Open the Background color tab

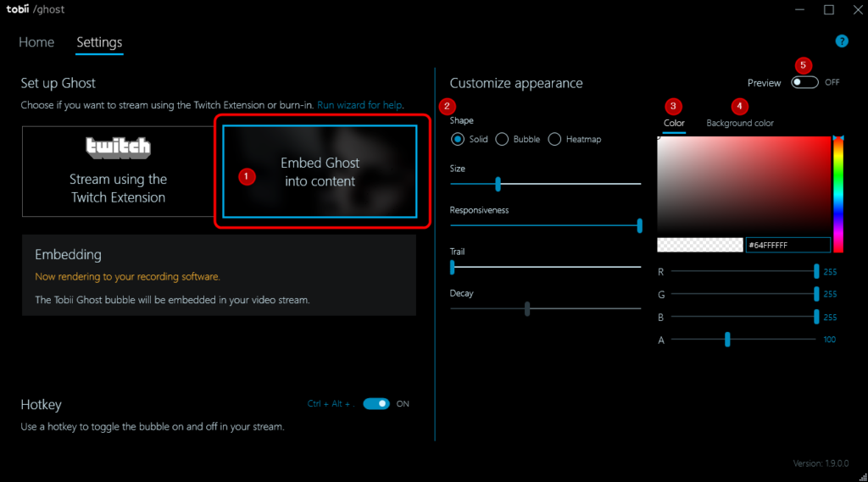pyautogui.click(x=740, y=123)
